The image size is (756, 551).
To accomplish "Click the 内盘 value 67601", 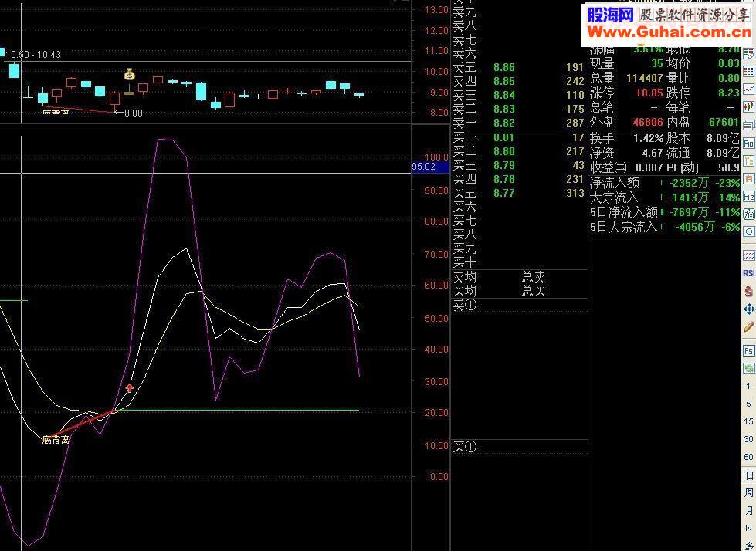I will (x=724, y=123).
